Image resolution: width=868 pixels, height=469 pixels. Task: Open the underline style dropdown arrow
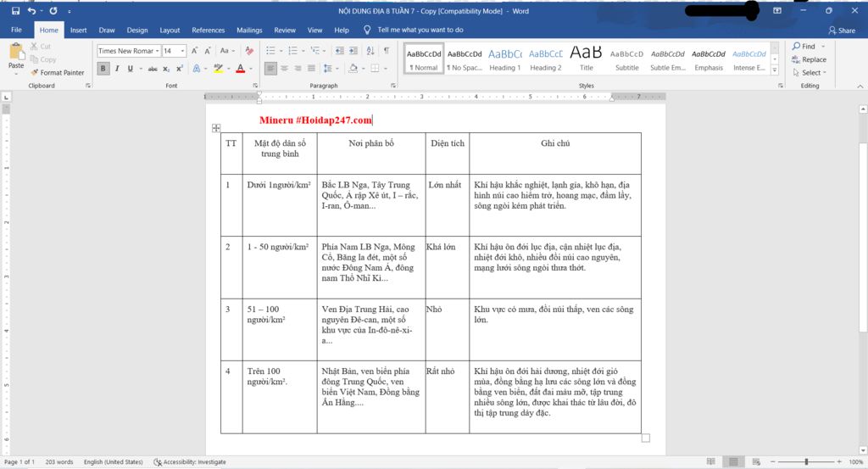[141, 69]
